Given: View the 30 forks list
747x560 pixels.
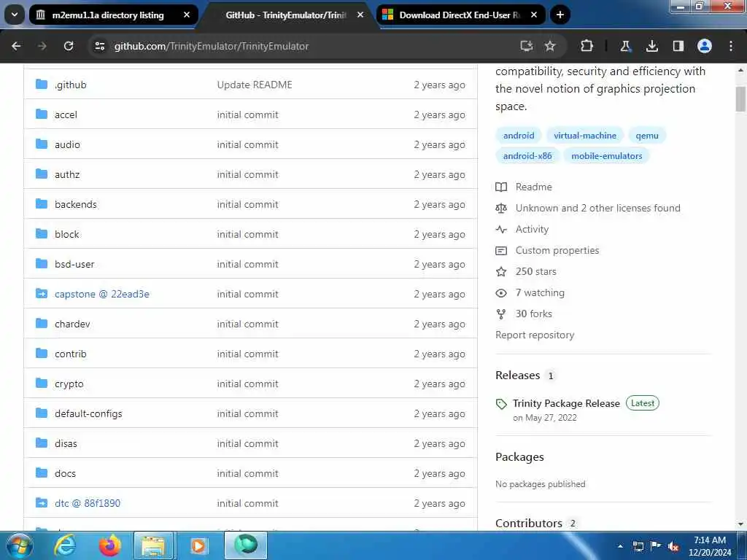Looking at the screenshot, I should pos(533,314).
